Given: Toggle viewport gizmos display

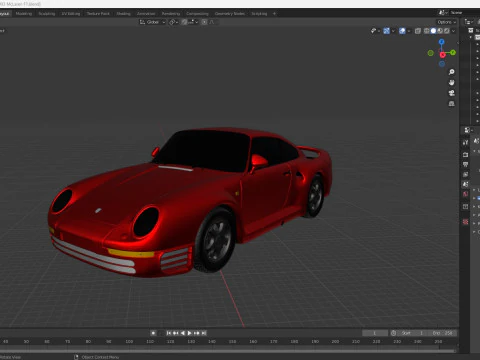Looking at the screenshot, I should tap(386, 31).
